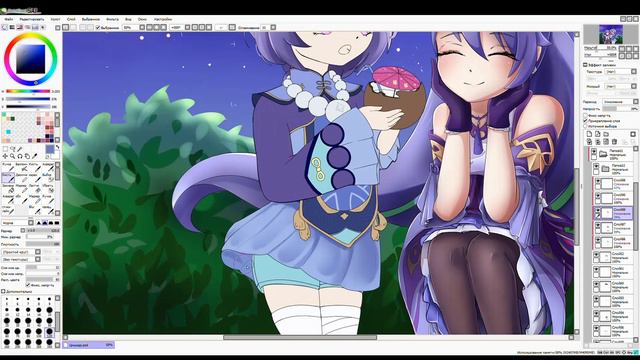The width and height of the screenshot is (640, 360).
Task: Select the rectangular selection tool
Action: (5, 149)
